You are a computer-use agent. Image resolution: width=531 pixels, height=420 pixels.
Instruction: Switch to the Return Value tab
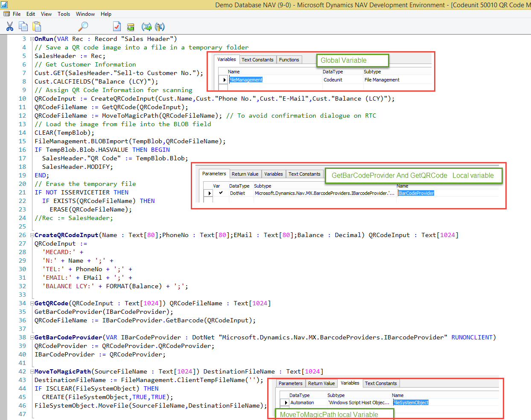245,174
